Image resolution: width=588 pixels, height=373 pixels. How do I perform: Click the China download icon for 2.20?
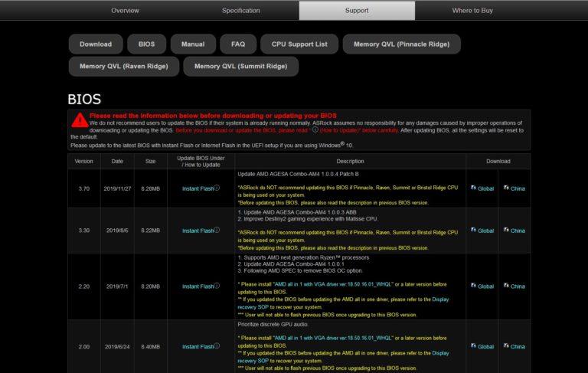point(506,285)
